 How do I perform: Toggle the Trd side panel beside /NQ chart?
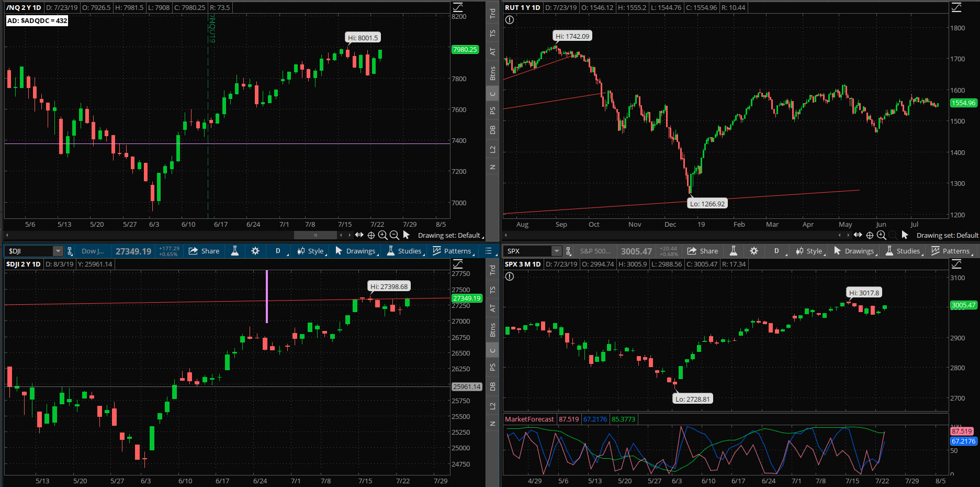492,13
